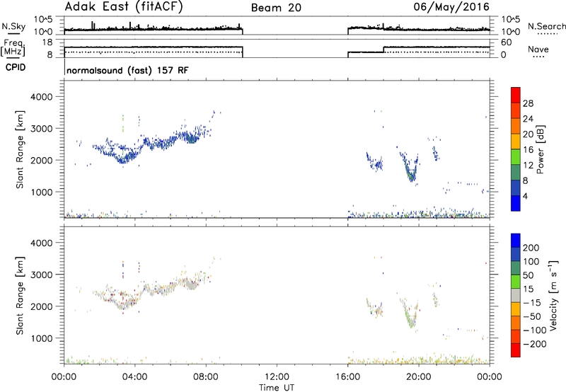This screenshot has height=392, width=566.
Task: Click the 'Power [dB]' colorbar label
Action: (x=540, y=149)
